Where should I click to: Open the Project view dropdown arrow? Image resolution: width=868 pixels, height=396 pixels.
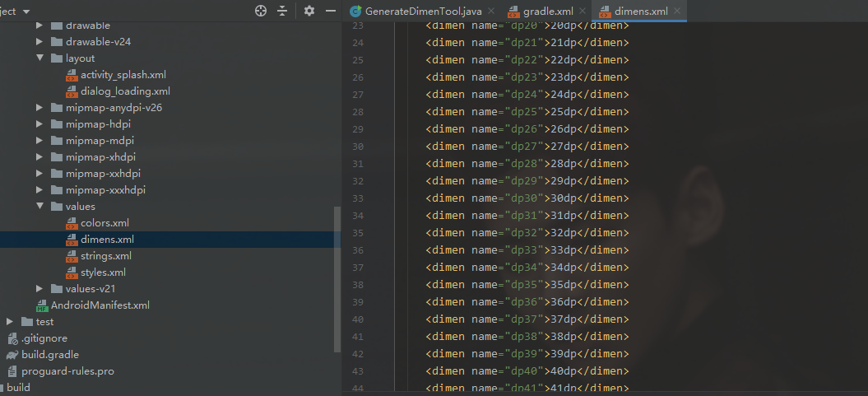pos(26,12)
